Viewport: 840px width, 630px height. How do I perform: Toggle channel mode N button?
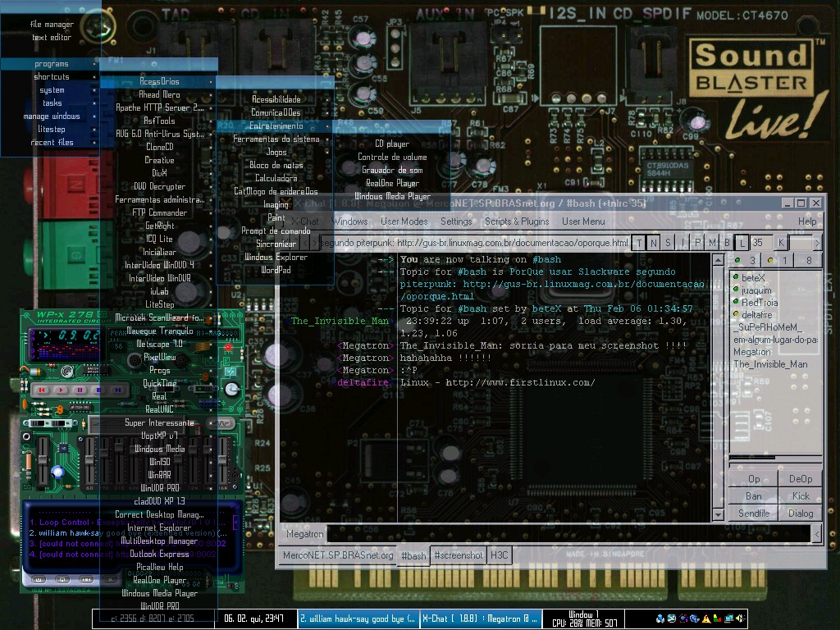coord(654,243)
